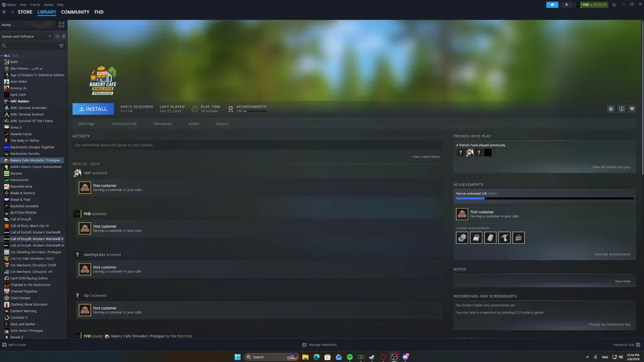Open the Support link
The height and width of the screenshot is (362, 644).
click(x=222, y=124)
